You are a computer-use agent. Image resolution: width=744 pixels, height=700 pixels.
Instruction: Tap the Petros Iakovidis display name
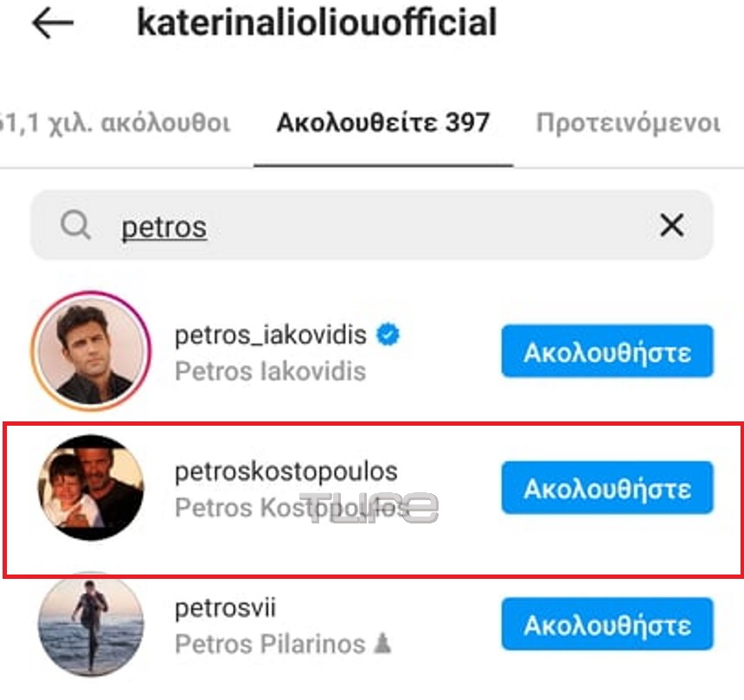(x=270, y=371)
